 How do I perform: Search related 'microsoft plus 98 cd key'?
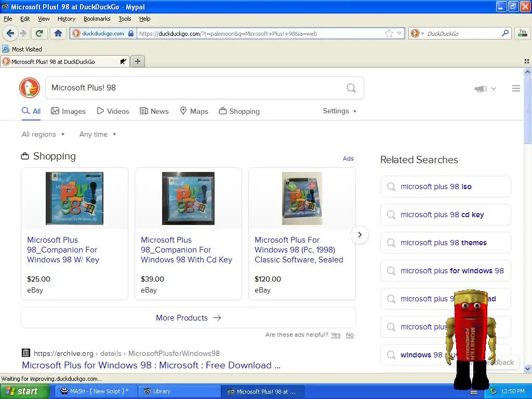coord(445,215)
